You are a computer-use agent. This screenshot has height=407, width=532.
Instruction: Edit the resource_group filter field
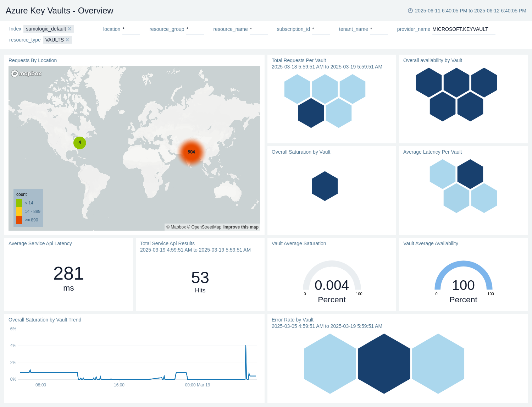point(195,29)
